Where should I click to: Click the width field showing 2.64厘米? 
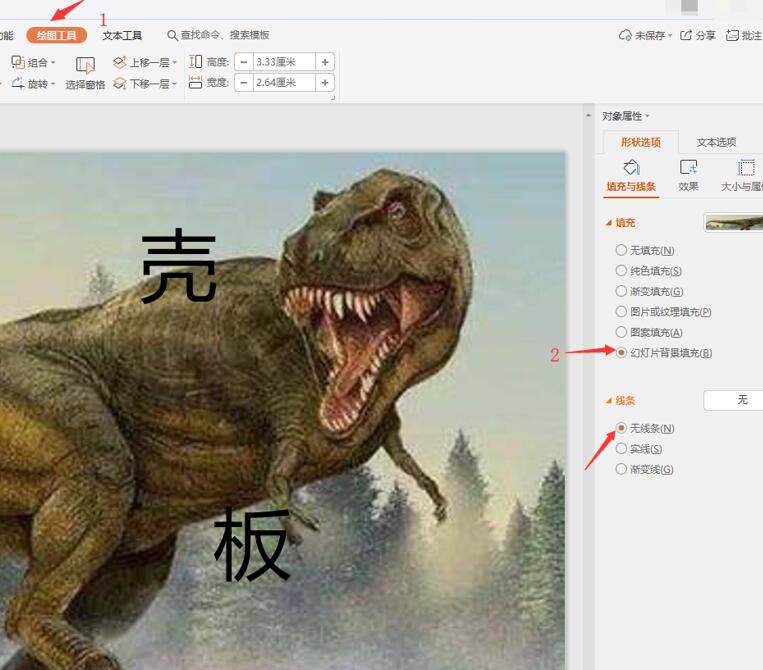(x=284, y=83)
